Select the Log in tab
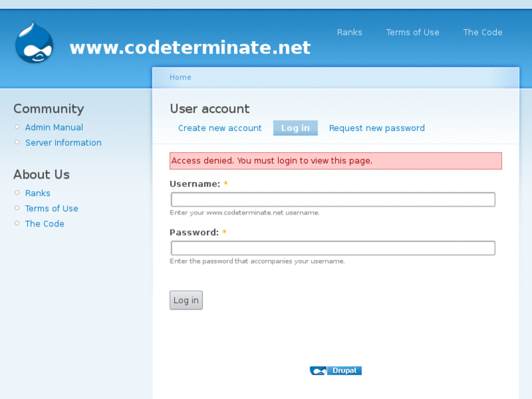 [x=296, y=128]
